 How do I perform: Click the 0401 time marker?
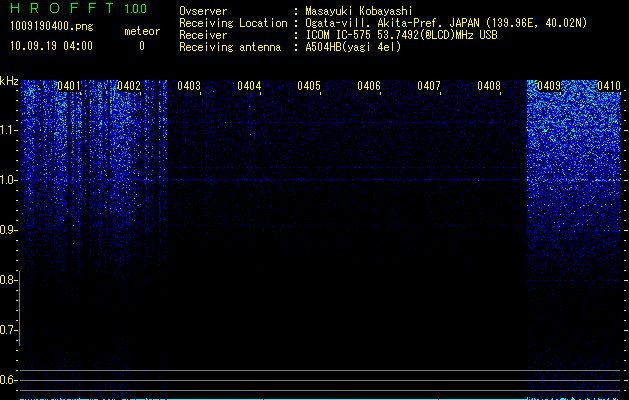click(x=69, y=86)
